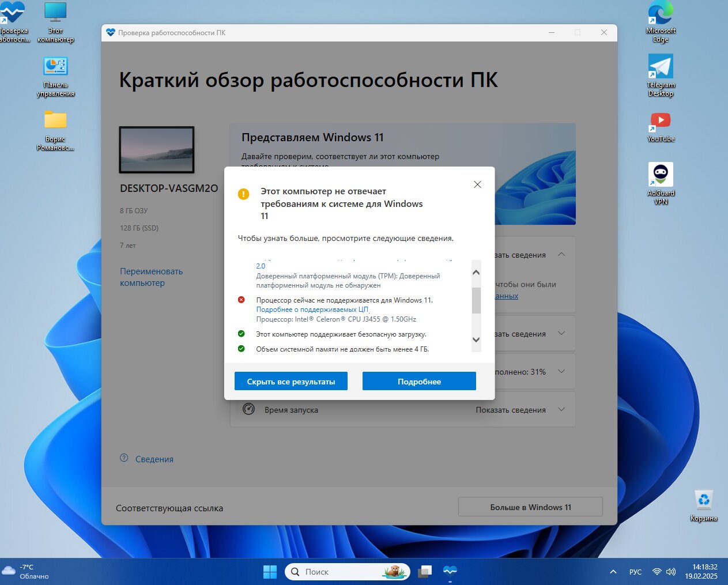
Task: Click 'Скрыть все результаты' button
Action: (291, 382)
